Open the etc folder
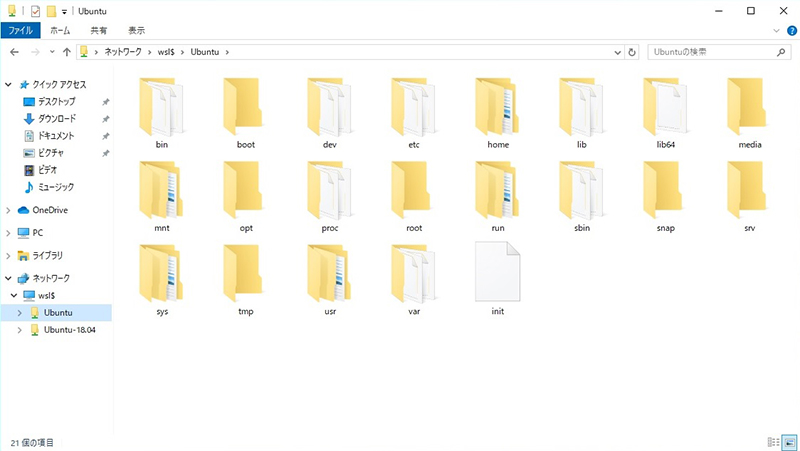 (x=414, y=113)
